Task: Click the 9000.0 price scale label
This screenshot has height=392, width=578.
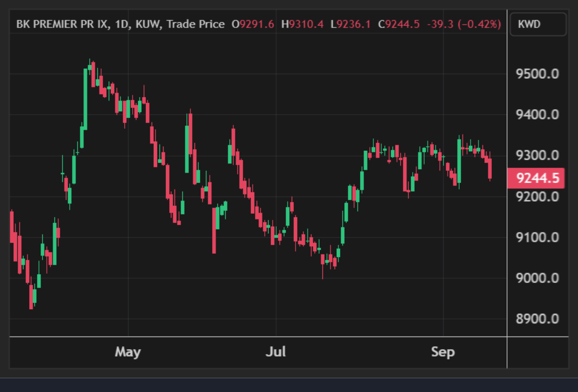Action: click(537, 278)
